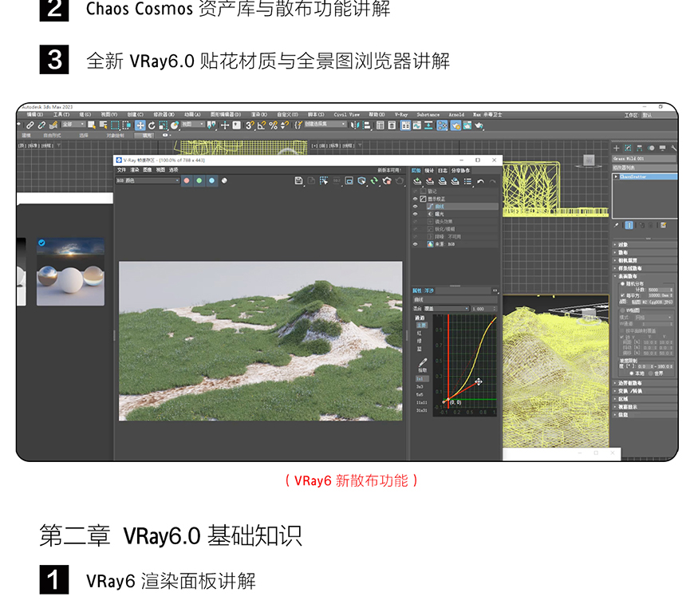Click the Configure Modifier Sets icon
This screenshot has width=694, height=616.
pos(664,225)
